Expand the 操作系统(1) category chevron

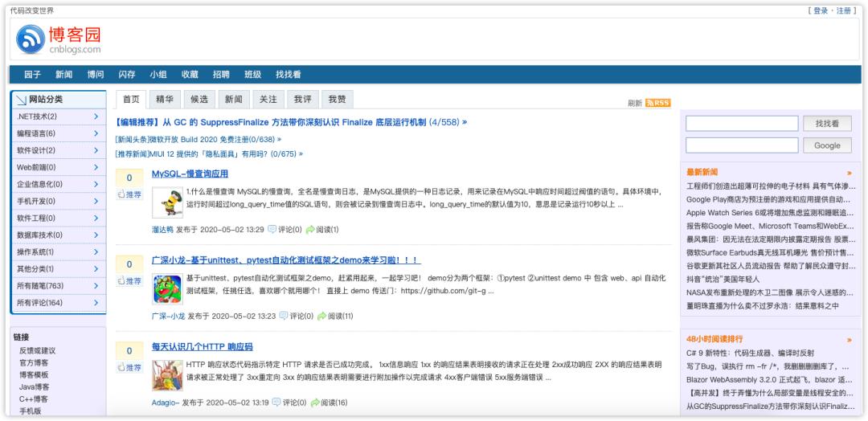point(96,251)
